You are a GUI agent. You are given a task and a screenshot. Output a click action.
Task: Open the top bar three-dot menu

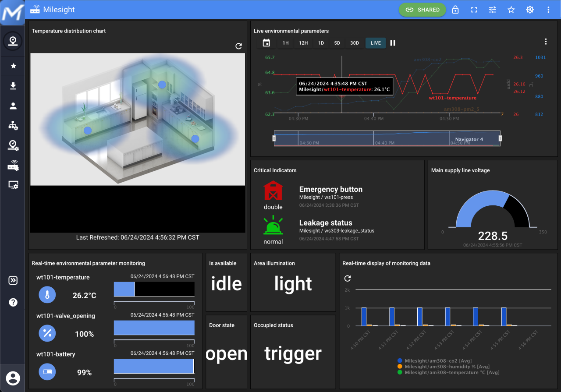click(548, 10)
